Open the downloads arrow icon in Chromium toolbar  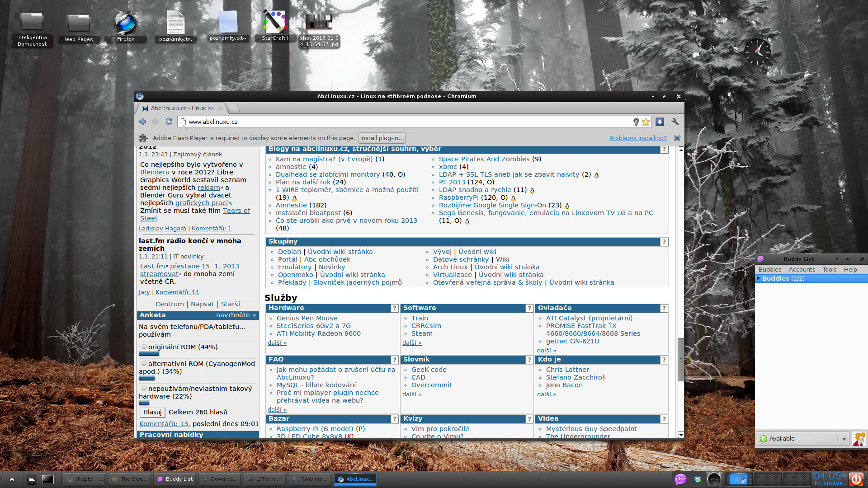coord(660,122)
